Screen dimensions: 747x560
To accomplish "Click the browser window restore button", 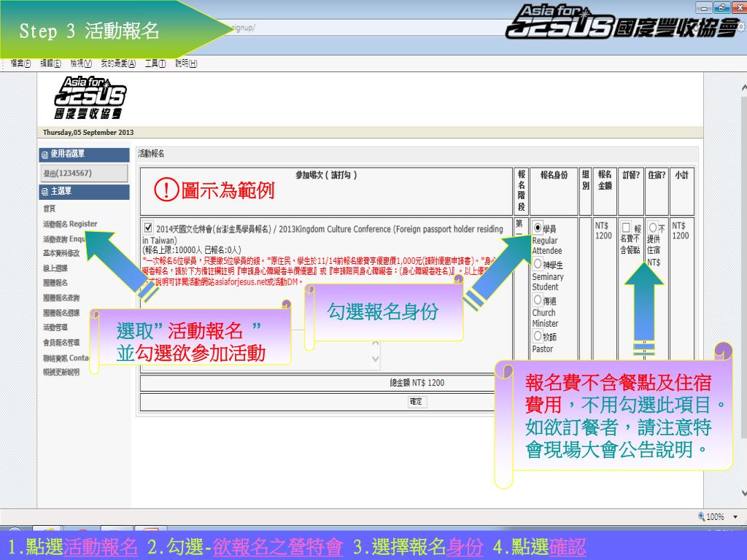I will [x=722, y=7].
